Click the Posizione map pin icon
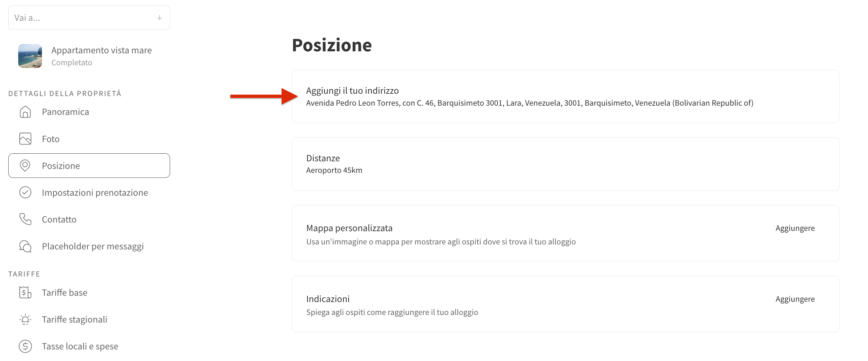868x361 pixels. coord(25,166)
